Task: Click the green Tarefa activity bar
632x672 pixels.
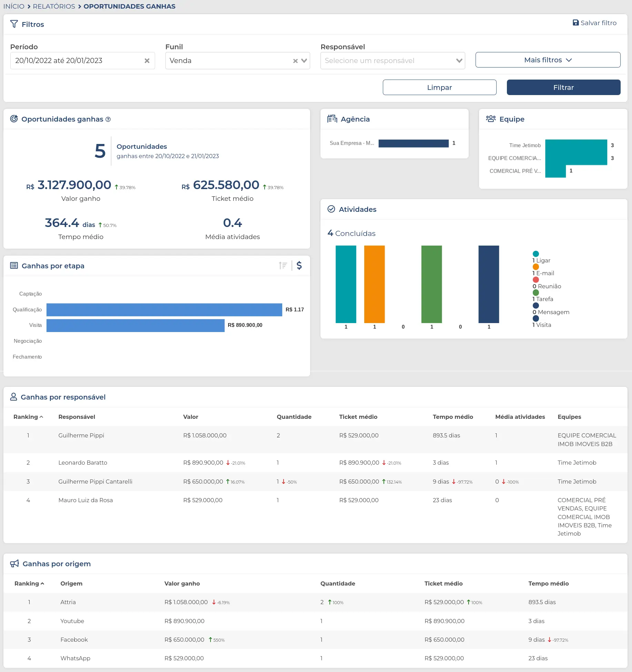Action: 431,284
